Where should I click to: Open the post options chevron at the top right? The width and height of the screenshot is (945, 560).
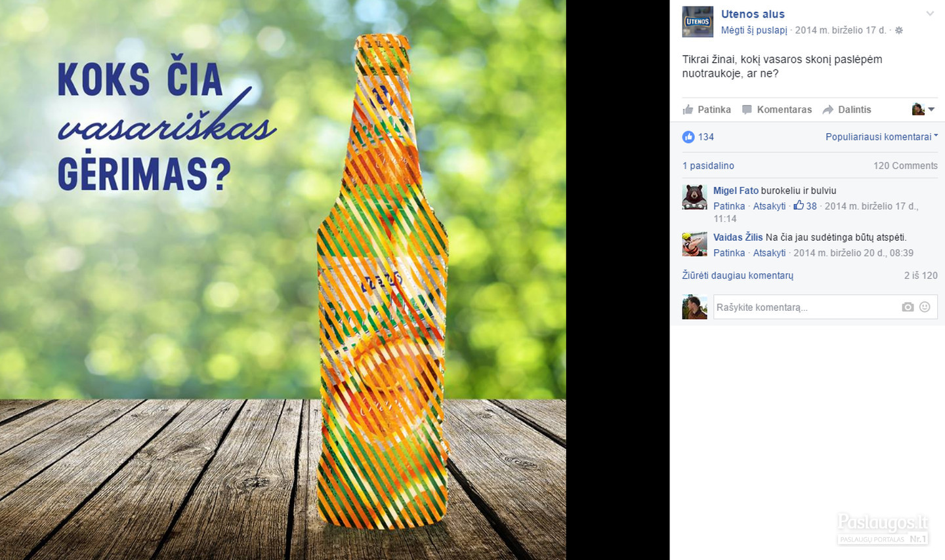[x=930, y=14]
